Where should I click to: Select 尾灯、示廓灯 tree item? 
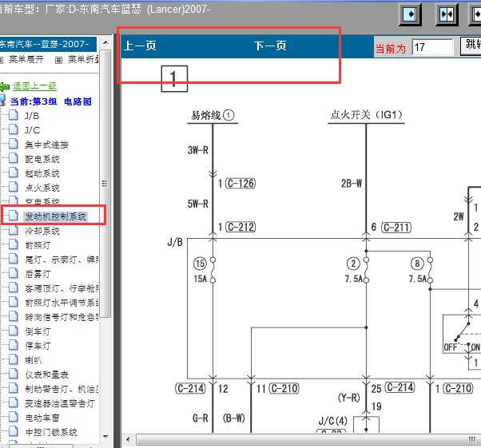(62, 260)
